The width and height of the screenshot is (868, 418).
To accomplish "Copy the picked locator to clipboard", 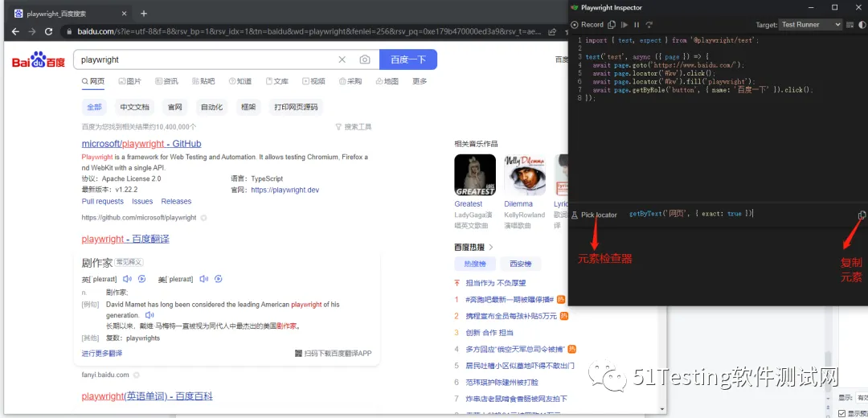I will point(862,215).
